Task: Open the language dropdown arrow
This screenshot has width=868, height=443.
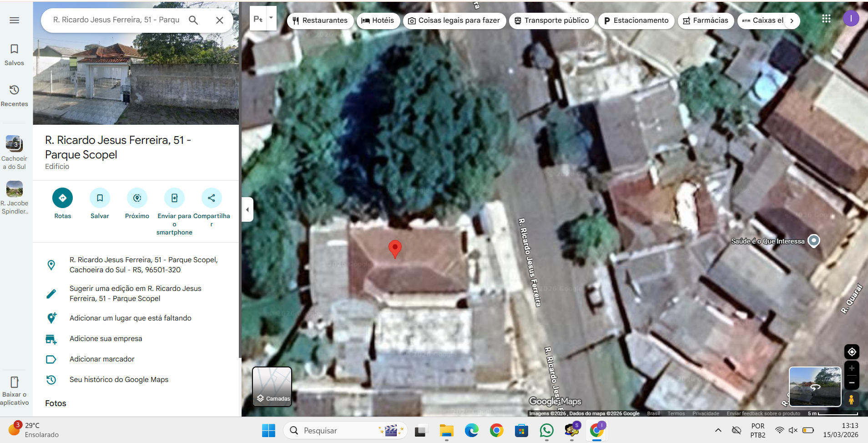Action: point(271,18)
